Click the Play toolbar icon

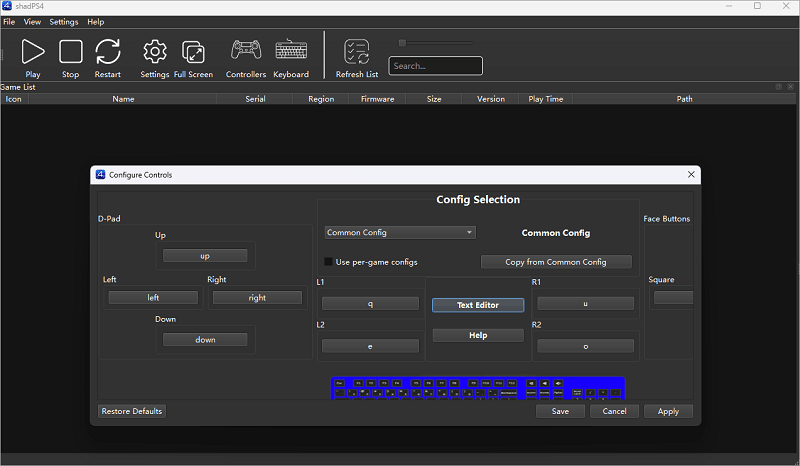click(33, 52)
